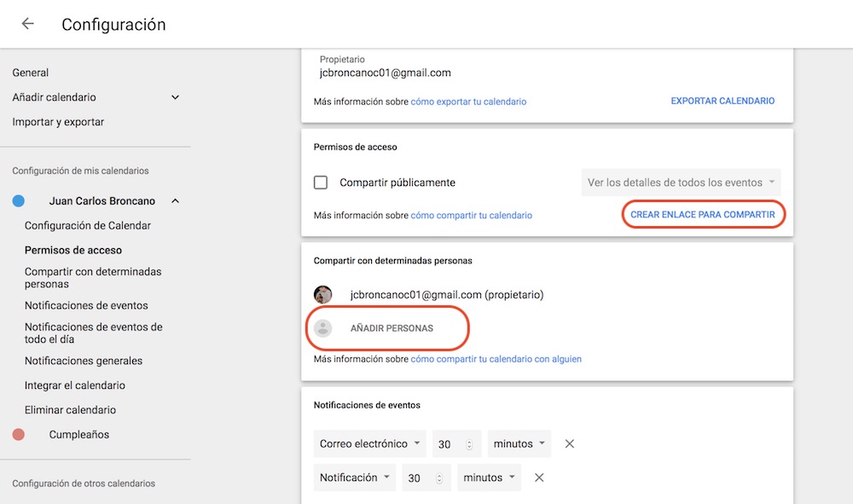Click the blue Juan Carlos Broncano calendar dot
Screen dimensions: 853x504
pyautogui.click(x=19, y=201)
